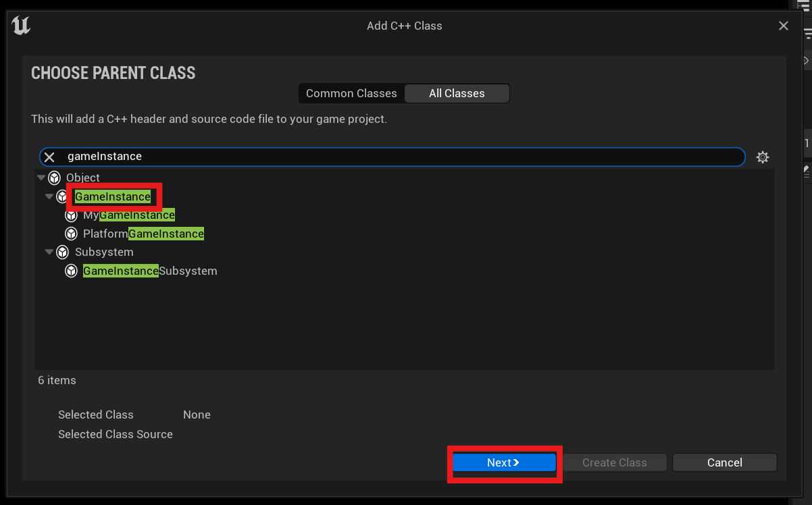Click the MyGameInstance class icon
This screenshot has height=505, width=812.
[x=71, y=215]
